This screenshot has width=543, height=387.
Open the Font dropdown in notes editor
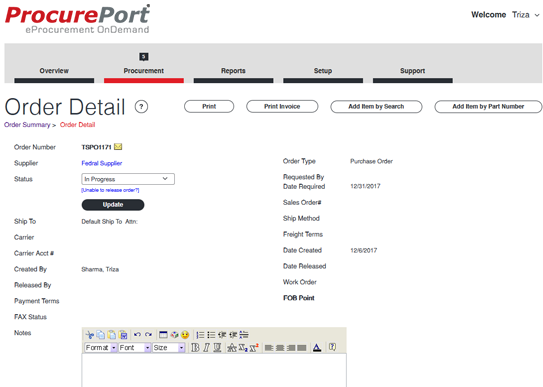pos(134,348)
